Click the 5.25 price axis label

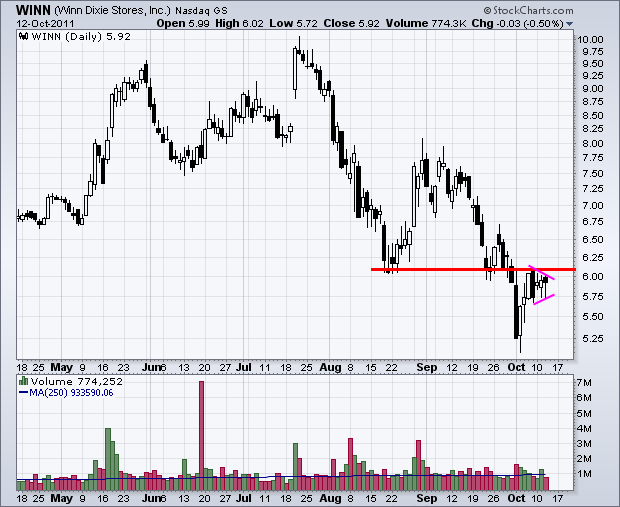coord(592,339)
